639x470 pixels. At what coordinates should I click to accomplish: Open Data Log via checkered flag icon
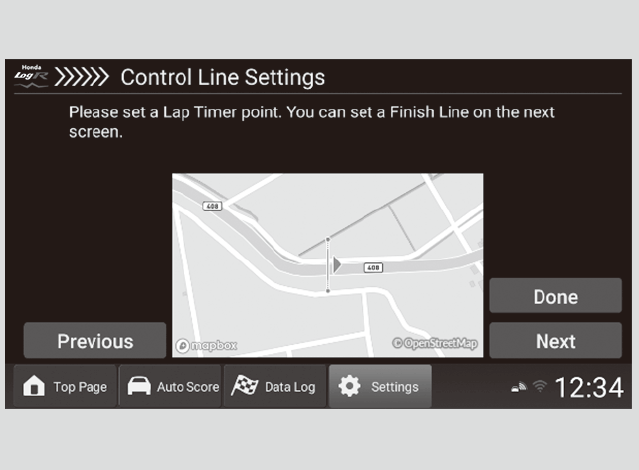pos(245,387)
